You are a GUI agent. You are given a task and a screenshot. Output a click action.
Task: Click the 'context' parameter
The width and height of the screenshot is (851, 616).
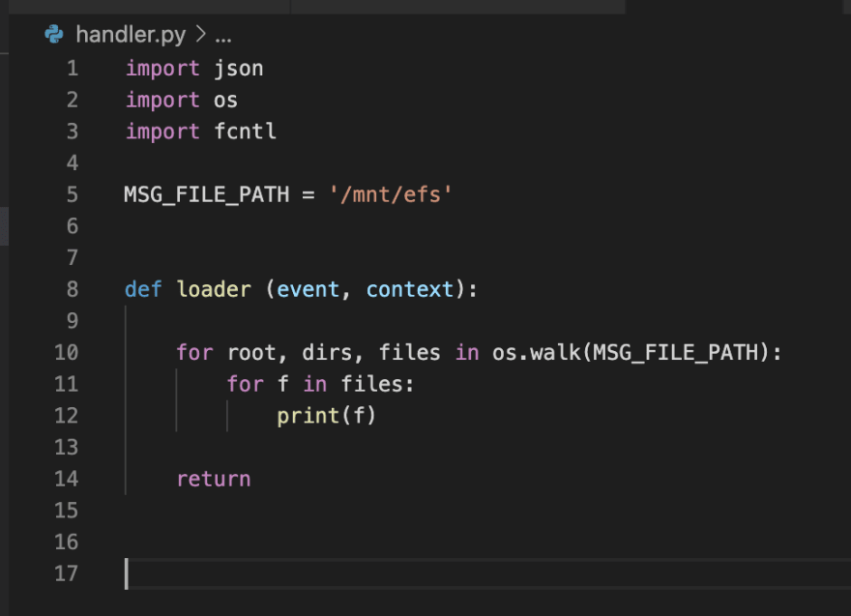[410, 289]
